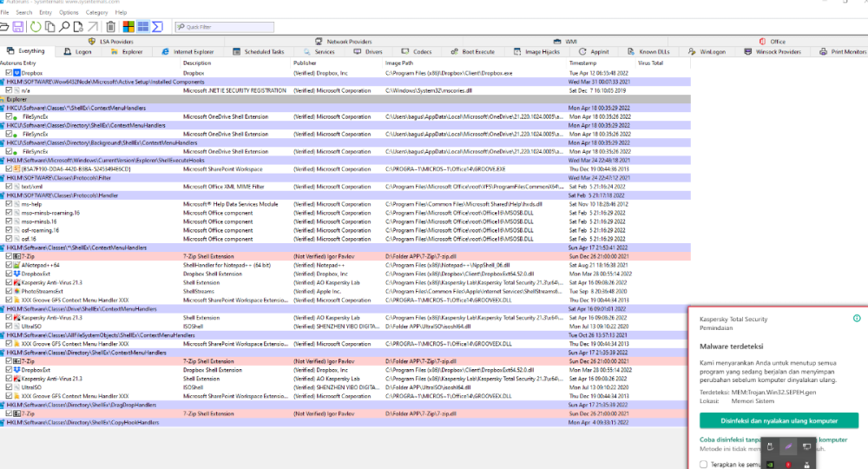Click the Coba disinfeksi tanpa link
The height and width of the screenshot is (469, 868).
click(x=731, y=439)
